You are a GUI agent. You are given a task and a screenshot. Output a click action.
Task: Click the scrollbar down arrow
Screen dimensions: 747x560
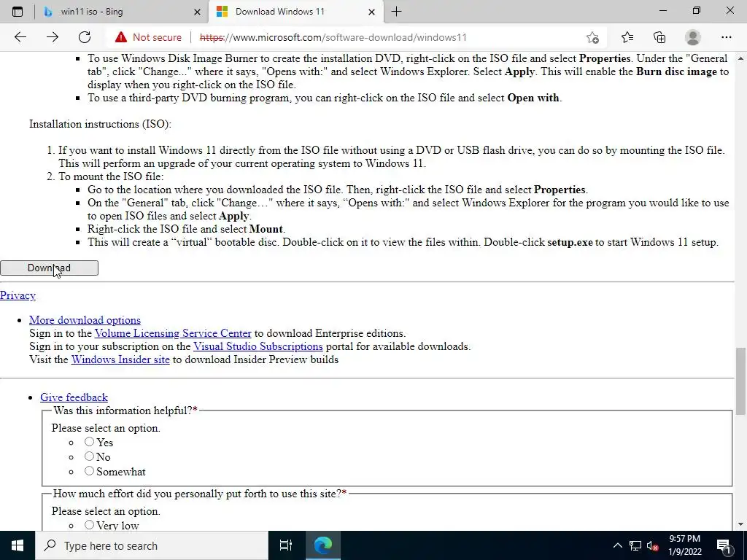[740, 524]
